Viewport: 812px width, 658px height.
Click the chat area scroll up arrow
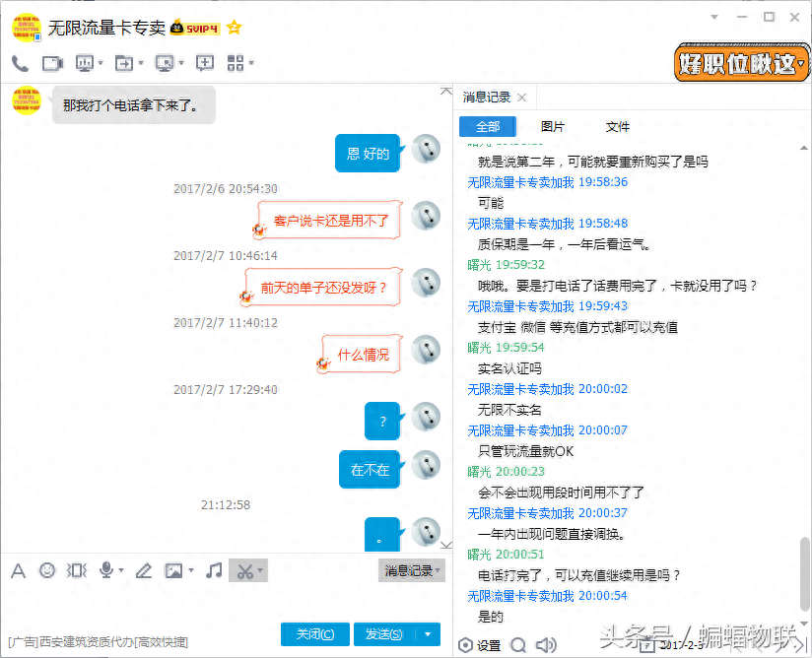(x=445, y=92)
